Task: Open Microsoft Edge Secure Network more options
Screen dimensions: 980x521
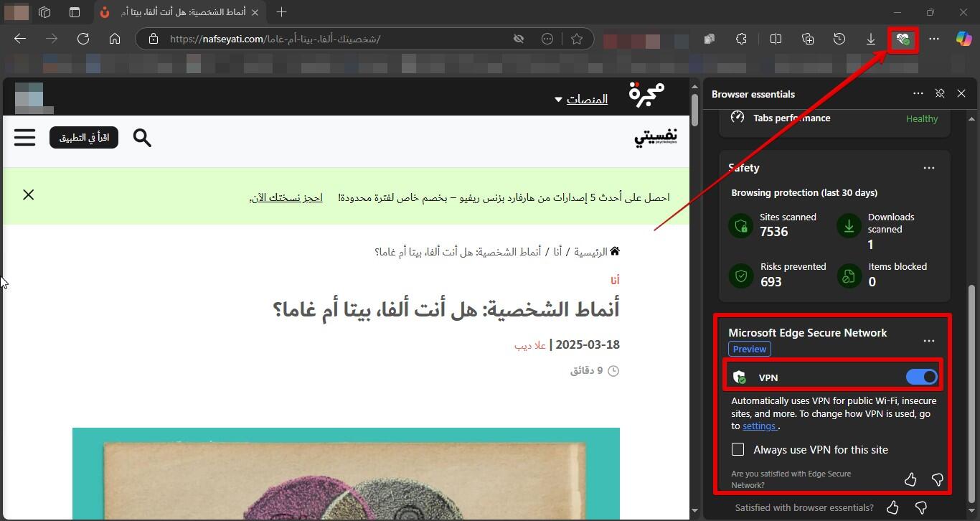Action: pos(929,341)
